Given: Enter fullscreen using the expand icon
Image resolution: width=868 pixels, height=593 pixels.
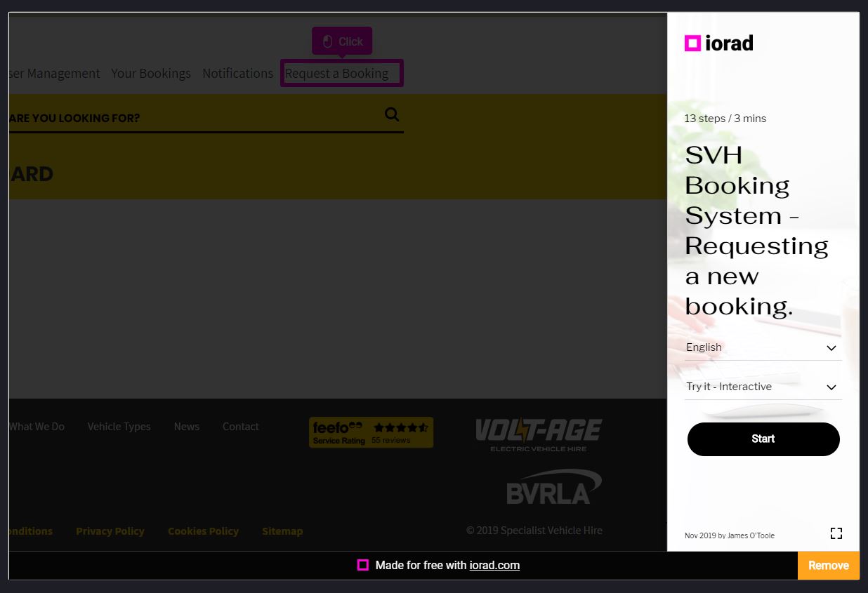Looking at the screenshot, I should point(836,533).
